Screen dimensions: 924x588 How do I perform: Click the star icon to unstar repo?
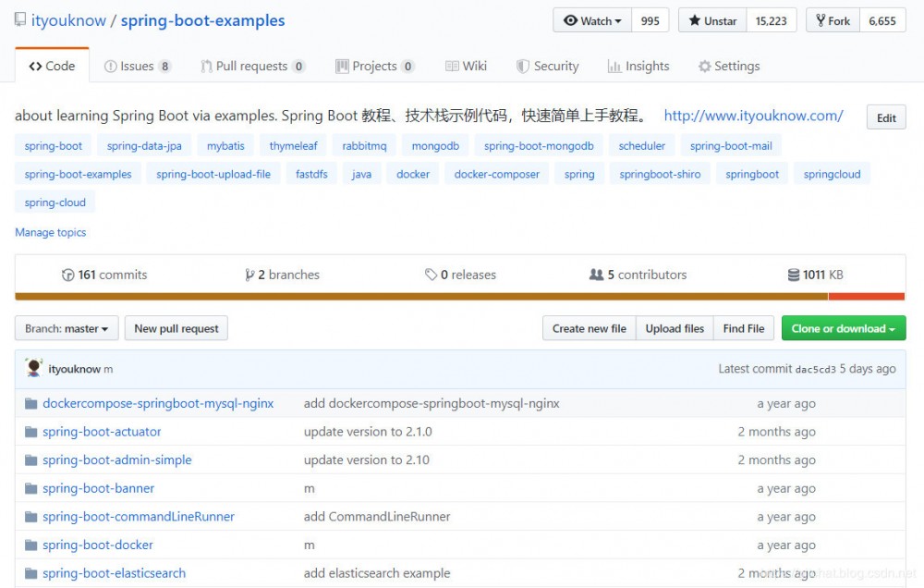(694, 19)
